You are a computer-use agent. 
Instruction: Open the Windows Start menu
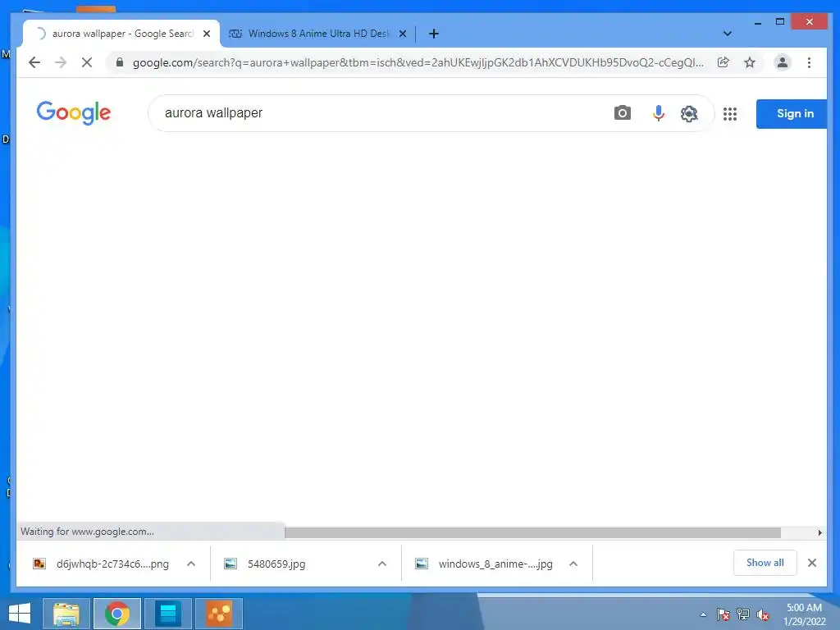coord(20,614)
